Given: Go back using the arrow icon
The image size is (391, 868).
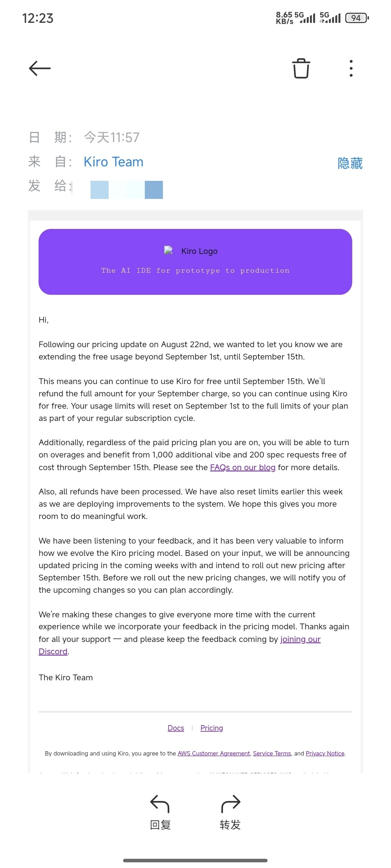Looking at the screenshot, I should click(40, 68).
